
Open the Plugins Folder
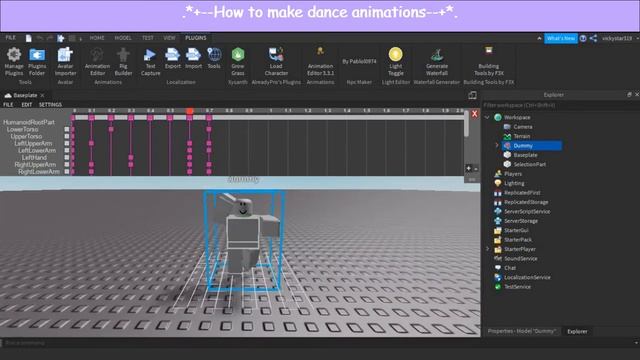pyautogui.click(x=37, y=62)
